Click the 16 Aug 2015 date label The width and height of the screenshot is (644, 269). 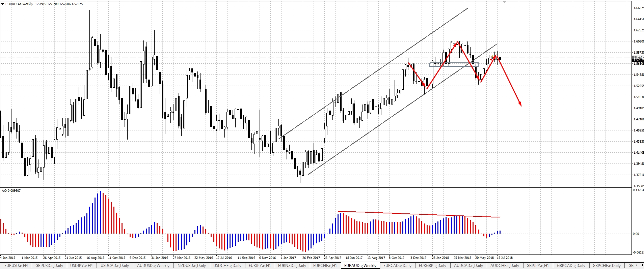pos(95,258)
